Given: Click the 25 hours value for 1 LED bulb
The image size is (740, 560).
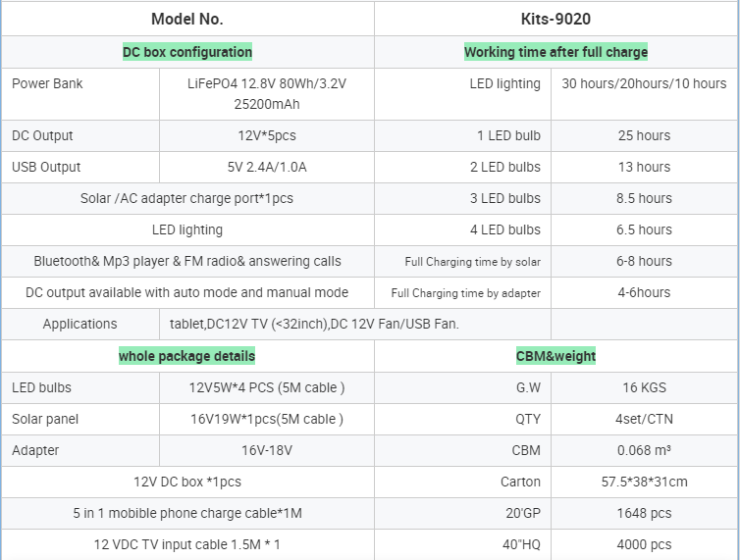Looking at the screenshot, I should click(644, 135).
